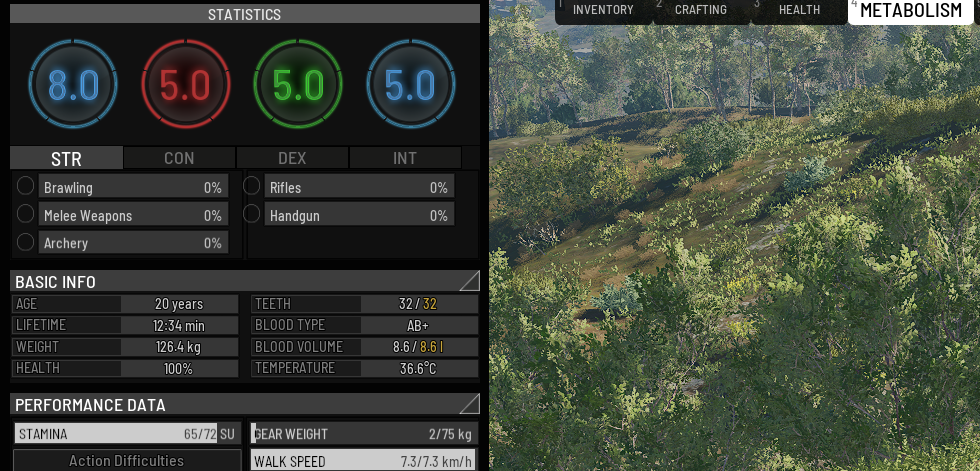Click the Stamina progress bar
This screenshot has width=980, height=471.
click(116, 434)
